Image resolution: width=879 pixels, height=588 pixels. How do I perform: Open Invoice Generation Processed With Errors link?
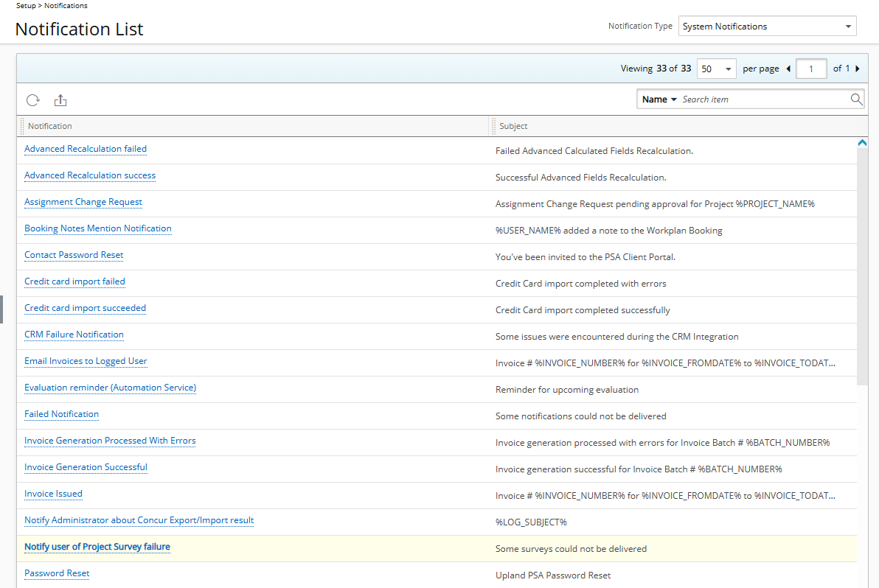tap(110, 441)
